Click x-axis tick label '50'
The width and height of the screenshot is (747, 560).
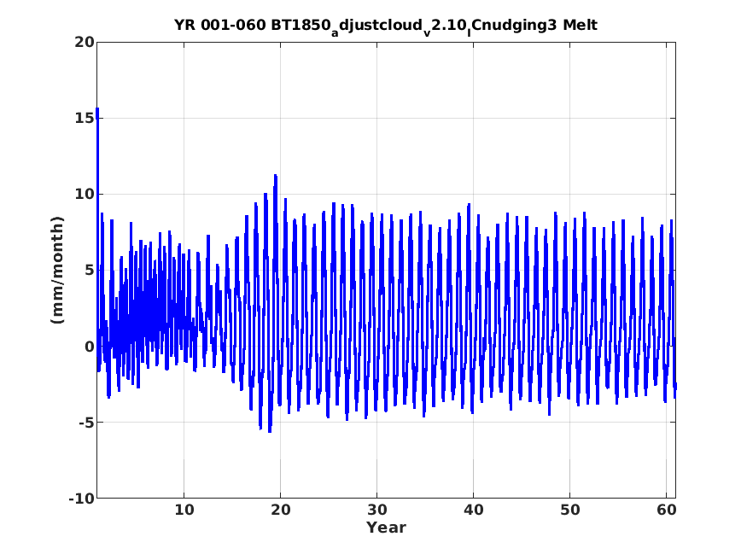[569, 510]
